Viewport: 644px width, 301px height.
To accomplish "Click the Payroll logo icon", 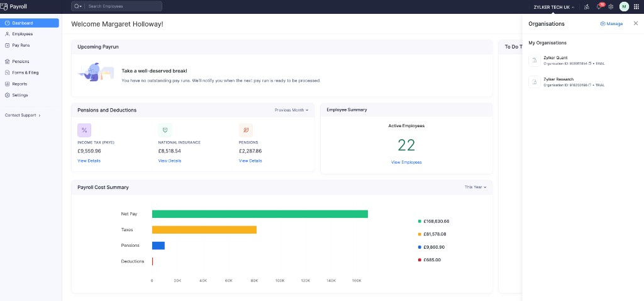I will point(4,6).
